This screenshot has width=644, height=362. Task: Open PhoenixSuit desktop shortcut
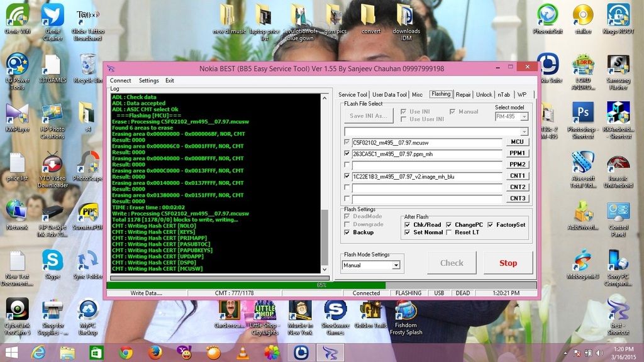tap(547, 18)
